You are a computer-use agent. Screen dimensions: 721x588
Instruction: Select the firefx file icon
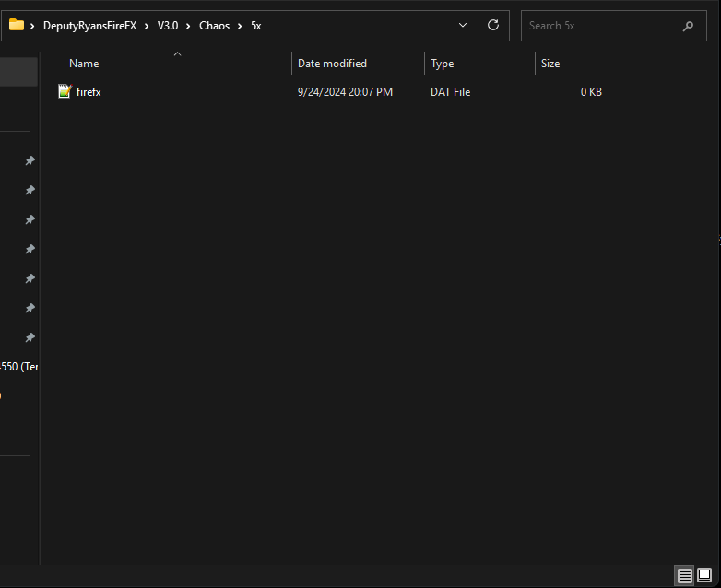(x=65, y=91)
